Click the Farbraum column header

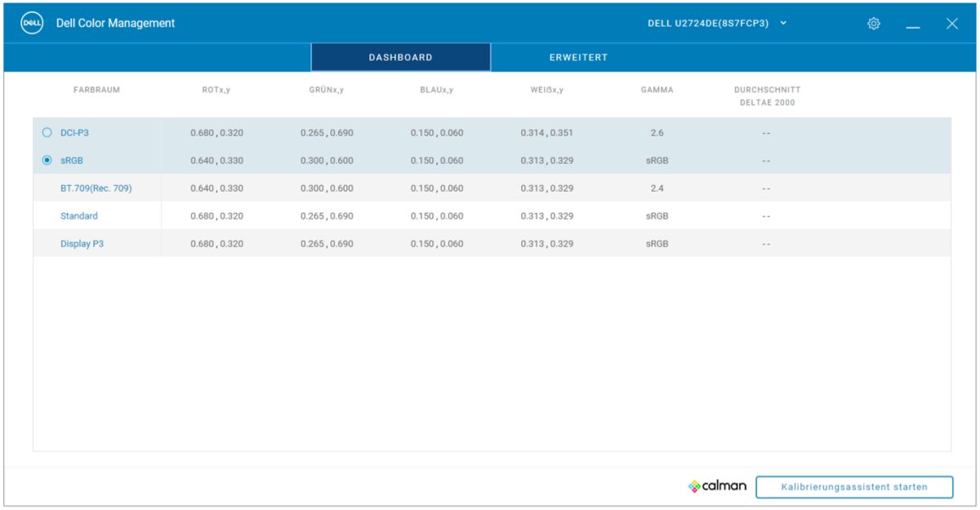tap(96, 90)
